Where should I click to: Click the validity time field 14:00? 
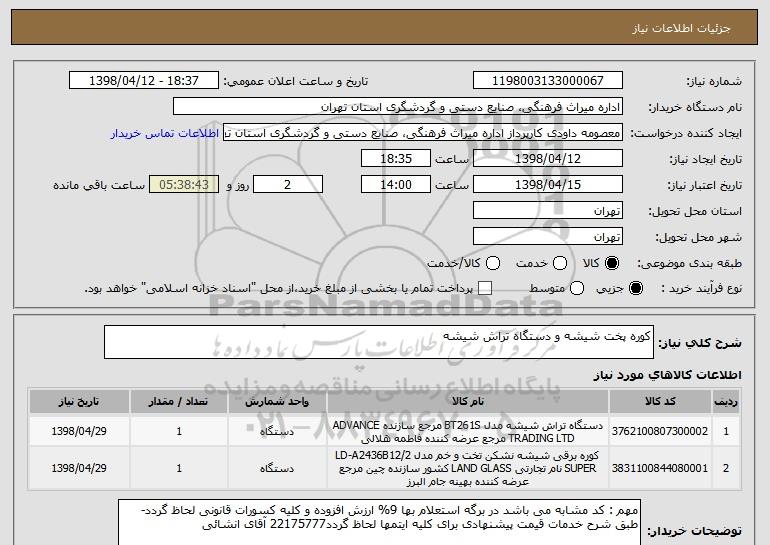396,185
